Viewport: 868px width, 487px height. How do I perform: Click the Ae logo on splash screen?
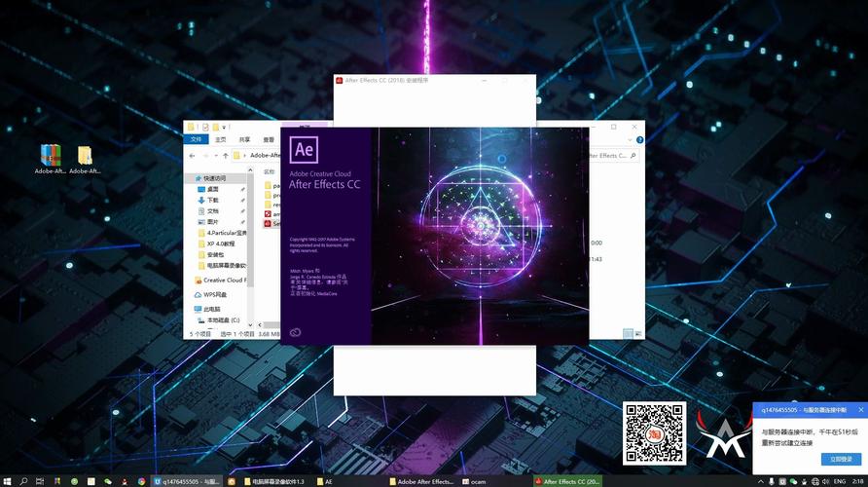[x=304, y=150]
